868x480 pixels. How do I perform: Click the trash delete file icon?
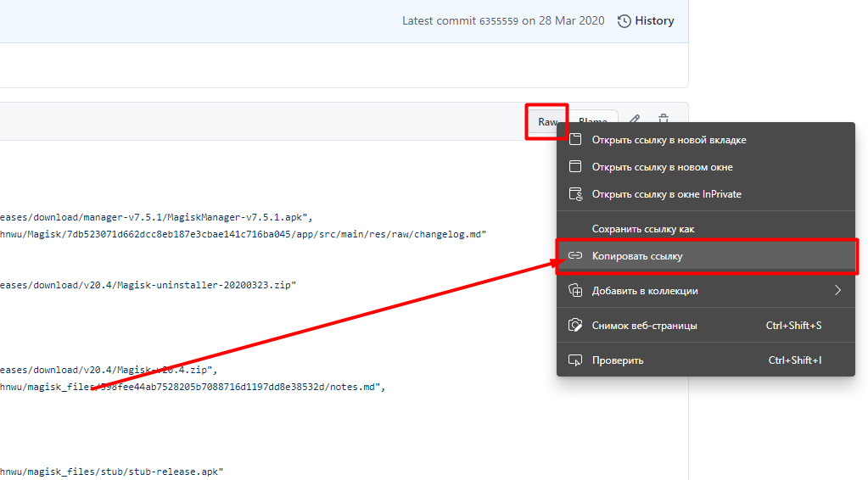[x=664, y=121]
